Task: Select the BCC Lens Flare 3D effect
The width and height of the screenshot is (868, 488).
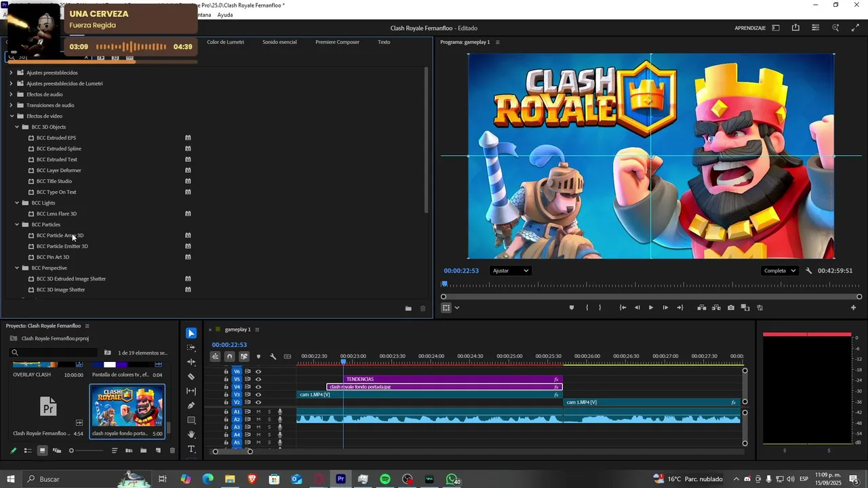Action: 56,213
